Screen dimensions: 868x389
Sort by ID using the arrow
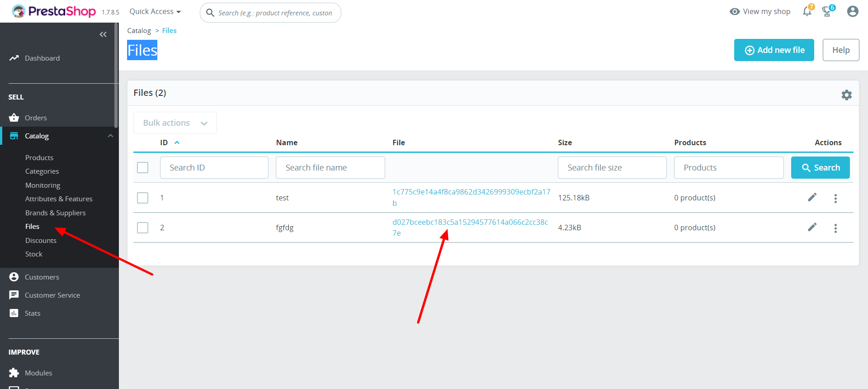click(177, 142)
